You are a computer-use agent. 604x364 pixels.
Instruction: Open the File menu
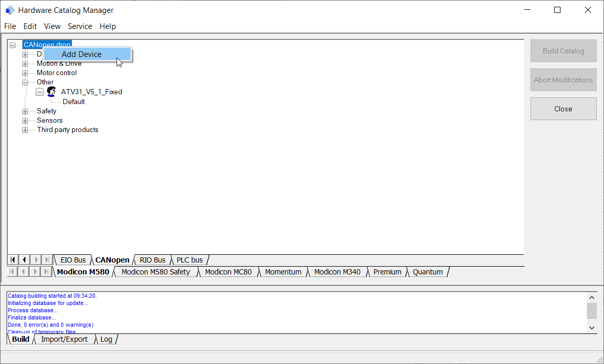[x=10, y=26]
